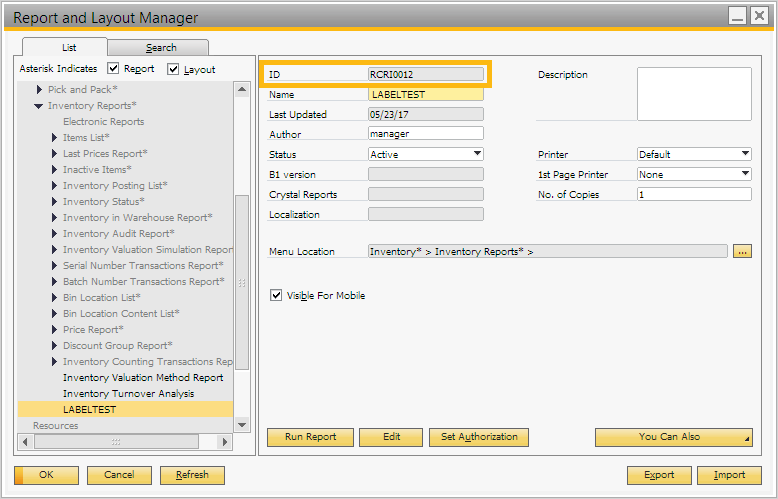This screenshot has height=499, width=778.
Task: Select Inventory Turnover Analysis in tree
Action: point(128,394)
